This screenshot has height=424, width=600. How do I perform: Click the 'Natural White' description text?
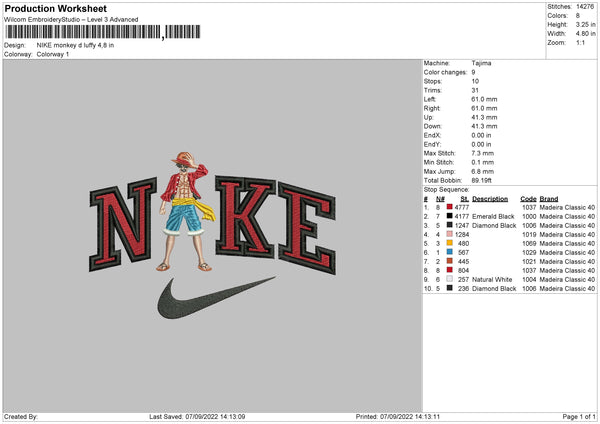(x=492, y=279)
